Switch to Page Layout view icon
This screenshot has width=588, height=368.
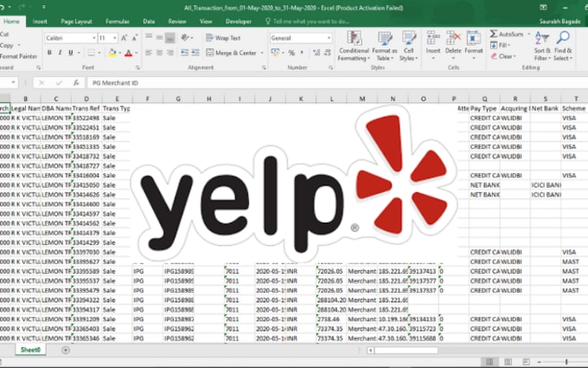point(508,362)
